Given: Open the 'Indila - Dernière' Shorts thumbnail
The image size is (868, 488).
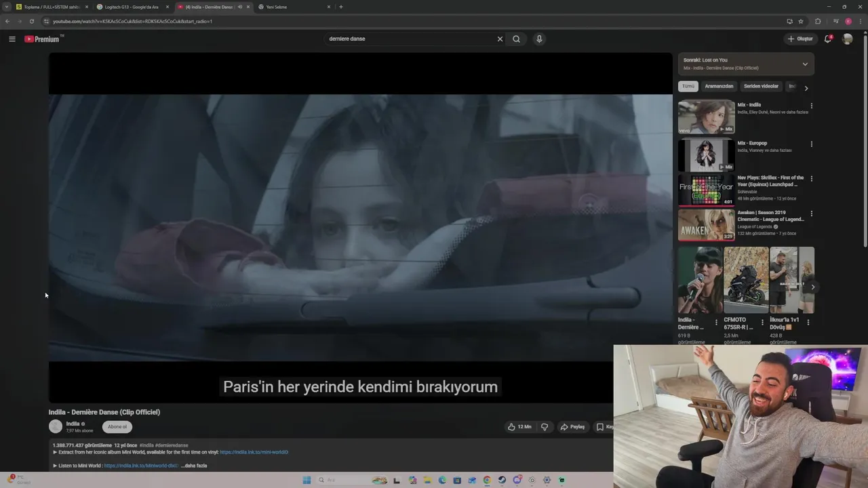Looking at the screenshot, I should 700,280.
